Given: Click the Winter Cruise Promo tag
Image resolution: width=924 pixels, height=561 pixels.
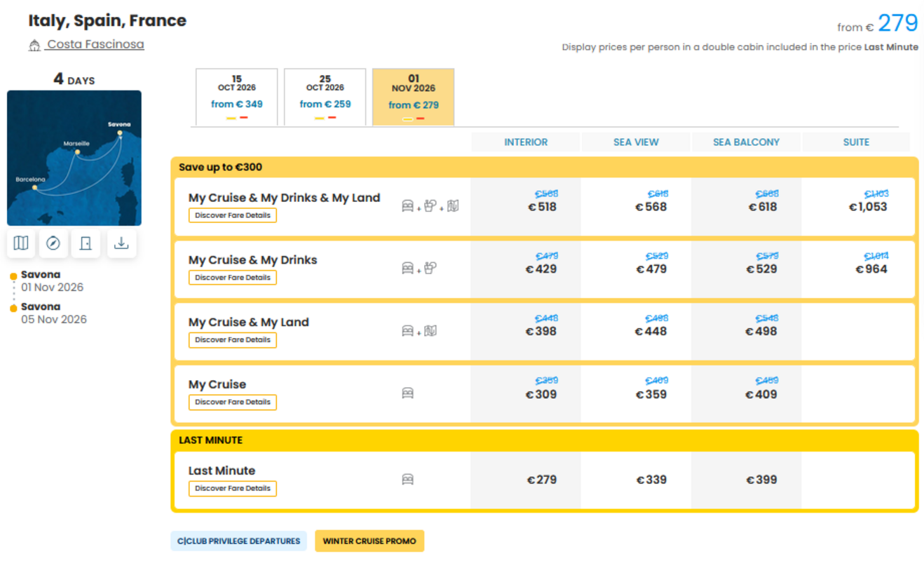Looking at the screenshot, I should [x=369, y=541].
